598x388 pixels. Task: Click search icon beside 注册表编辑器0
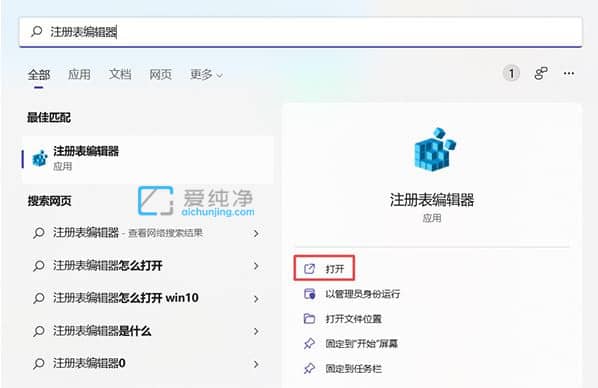coord(39,363)
